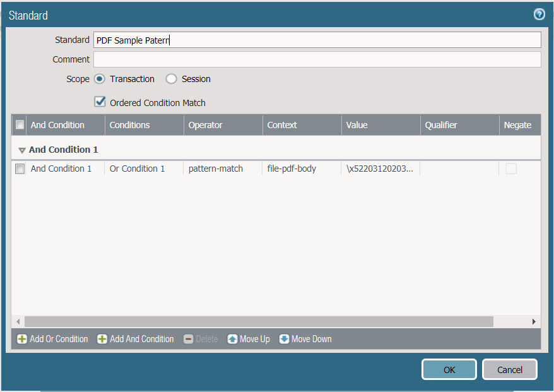Click the Value column header
Viewport: 554px width, 392px height.
[x=357, y=125]
